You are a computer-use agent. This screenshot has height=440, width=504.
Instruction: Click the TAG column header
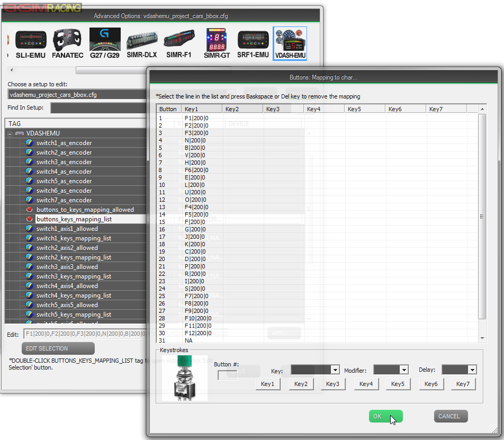[76, 124]
